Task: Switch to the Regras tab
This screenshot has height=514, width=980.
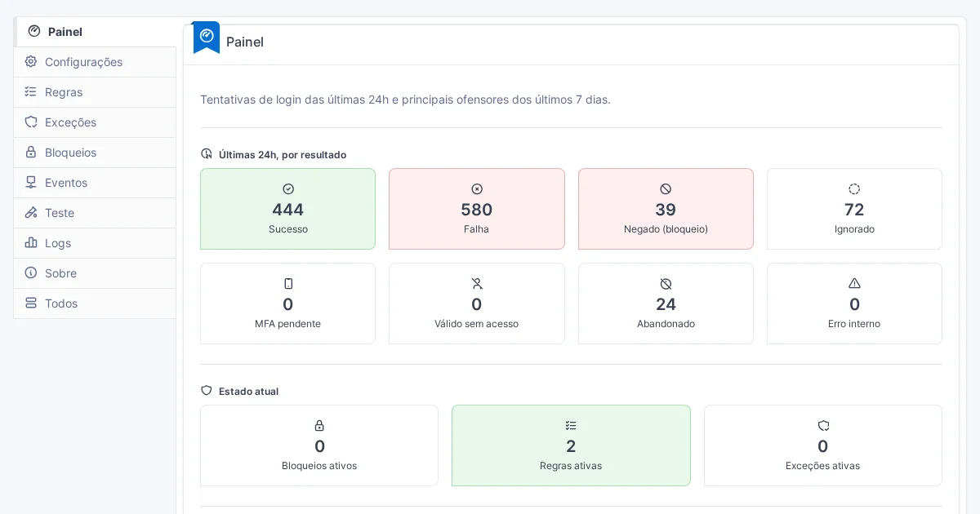Action: pos(95,92)
